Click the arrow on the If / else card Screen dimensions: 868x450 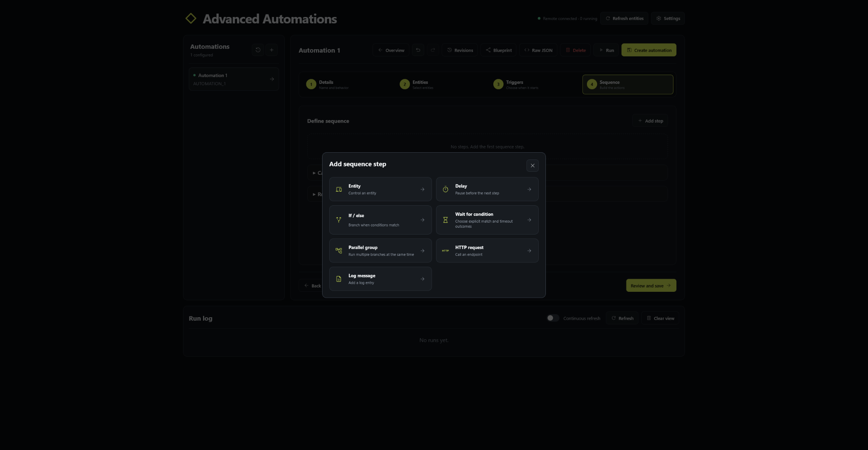click(x=422, y=220)
